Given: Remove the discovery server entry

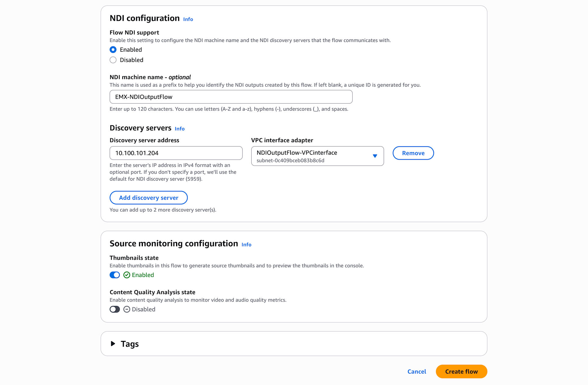Looking at the screenshot, I should point(413,153).
